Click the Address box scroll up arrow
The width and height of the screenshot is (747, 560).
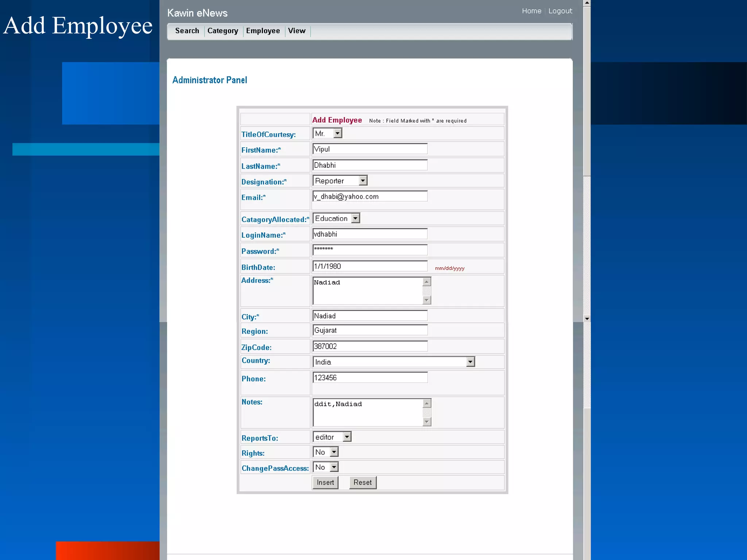[427, 282]
